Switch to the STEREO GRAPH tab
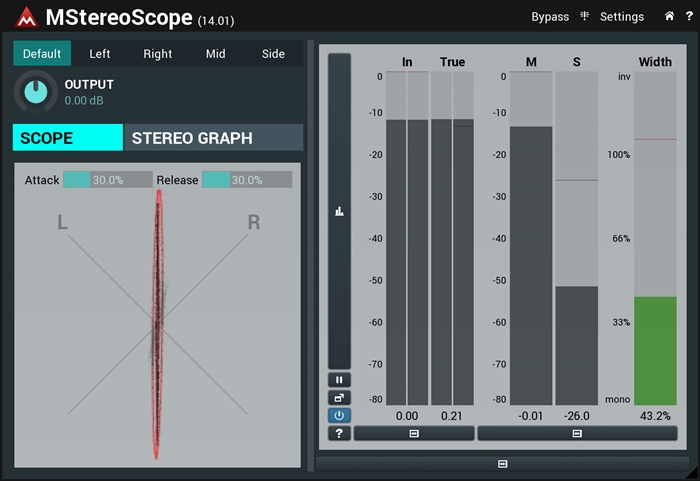Image resolution: width=700 pixels, height=481 pixels. 212,138
